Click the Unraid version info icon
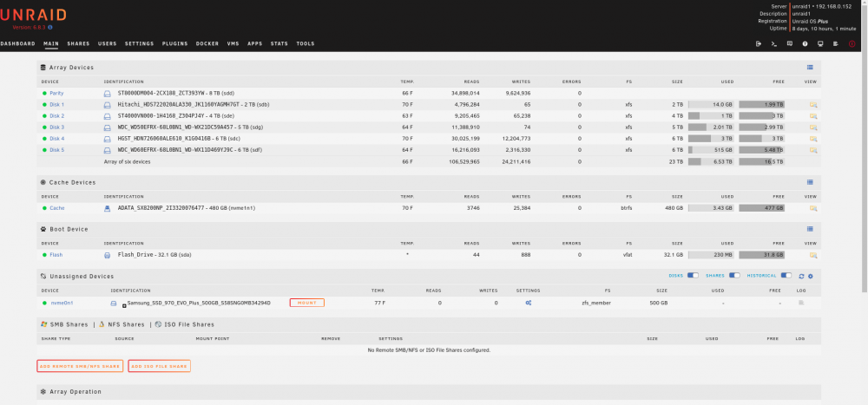Screen dimensions: 868x405 50,27
